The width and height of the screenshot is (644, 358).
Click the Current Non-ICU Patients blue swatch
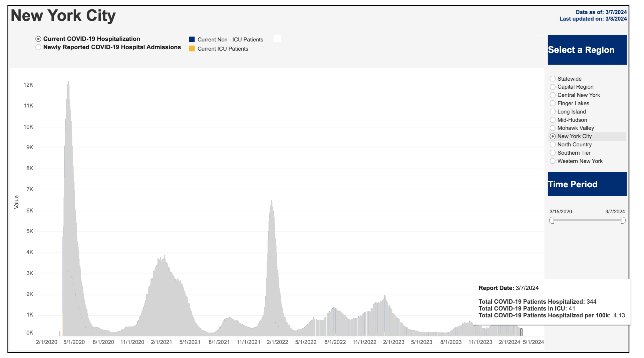pos(192,40)
